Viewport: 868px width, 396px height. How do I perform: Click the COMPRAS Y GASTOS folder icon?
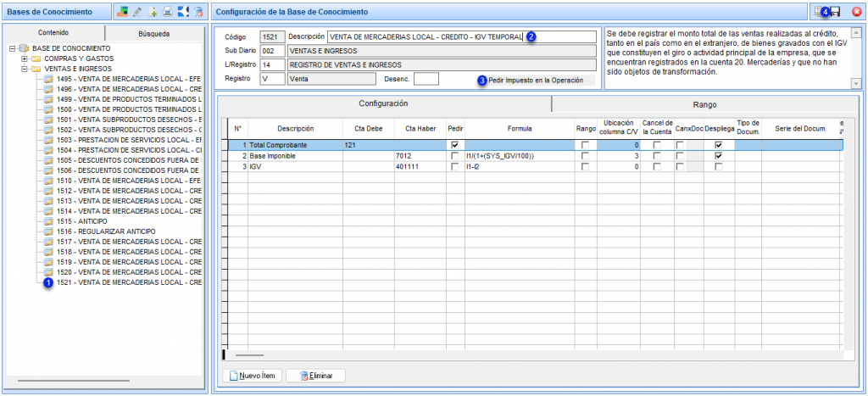pyautogui.click(x=36, y=59)
